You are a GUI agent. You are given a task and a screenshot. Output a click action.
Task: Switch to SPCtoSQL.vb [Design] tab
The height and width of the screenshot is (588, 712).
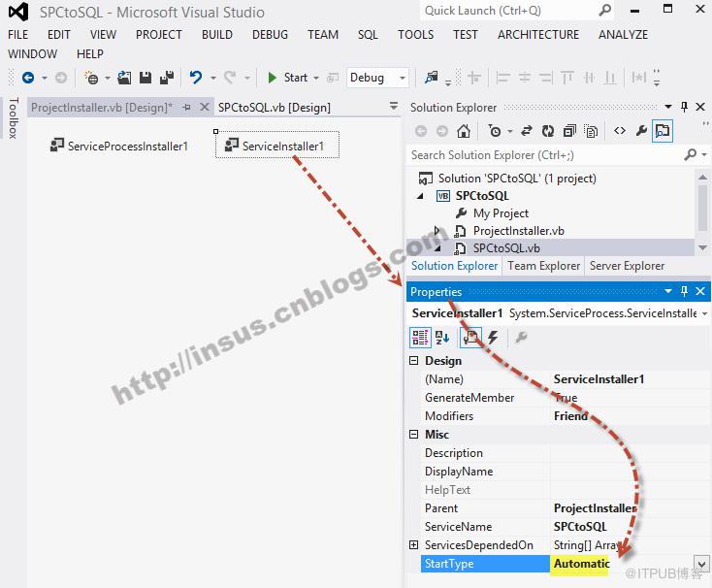(275, 108)
